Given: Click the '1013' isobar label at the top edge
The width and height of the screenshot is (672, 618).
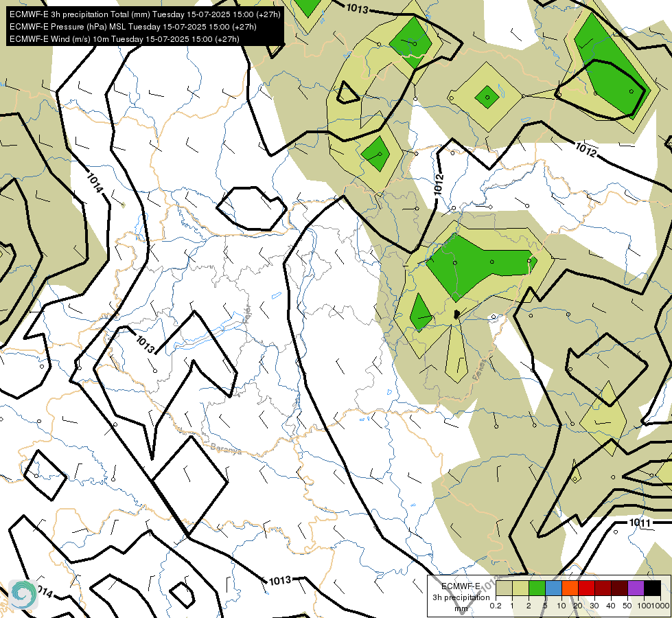Looking at the screenshot, I should click(357, 8).
